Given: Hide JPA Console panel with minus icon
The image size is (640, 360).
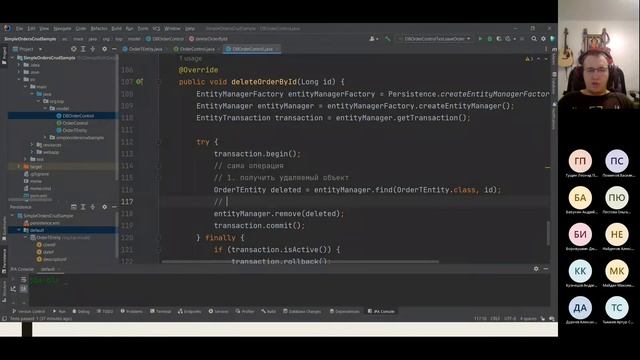Looking at the screenshot, I should (x=546, y=269).
